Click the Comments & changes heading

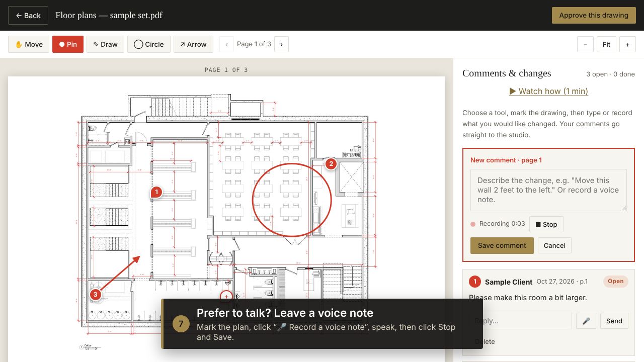tap(507, 73)
